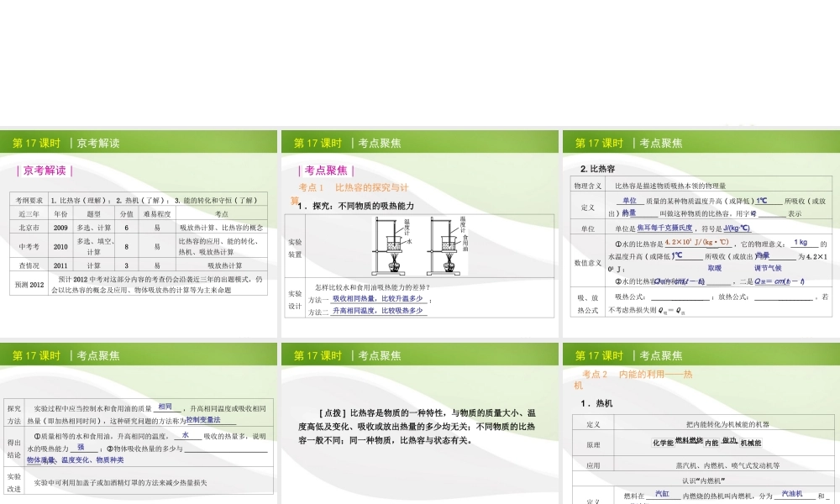Click the 分值 column header
Image resolution: width=840 pixels, height=504 pixels.
tap(127, 213)
